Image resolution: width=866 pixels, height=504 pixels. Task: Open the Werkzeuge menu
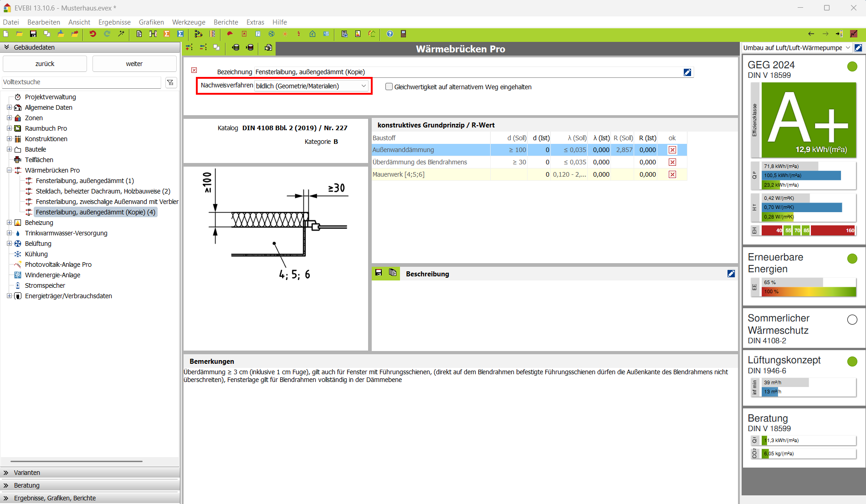coord(188,22)
